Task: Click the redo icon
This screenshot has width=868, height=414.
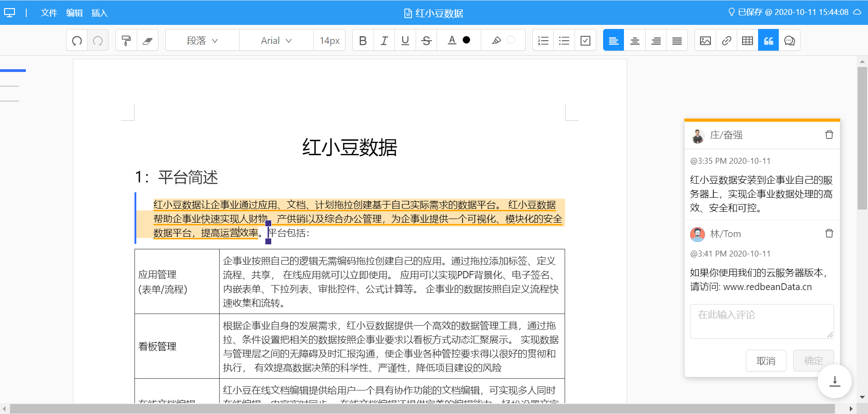Action: 98,41
